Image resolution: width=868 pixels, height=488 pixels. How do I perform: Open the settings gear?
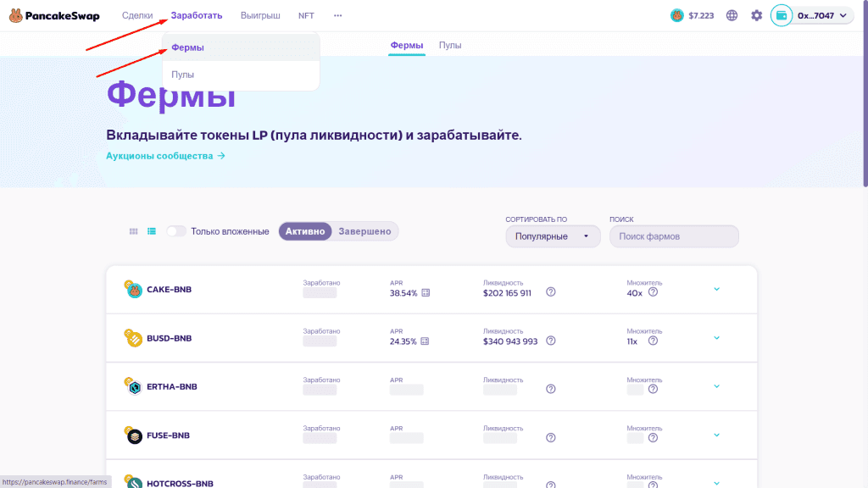point(756,15)
